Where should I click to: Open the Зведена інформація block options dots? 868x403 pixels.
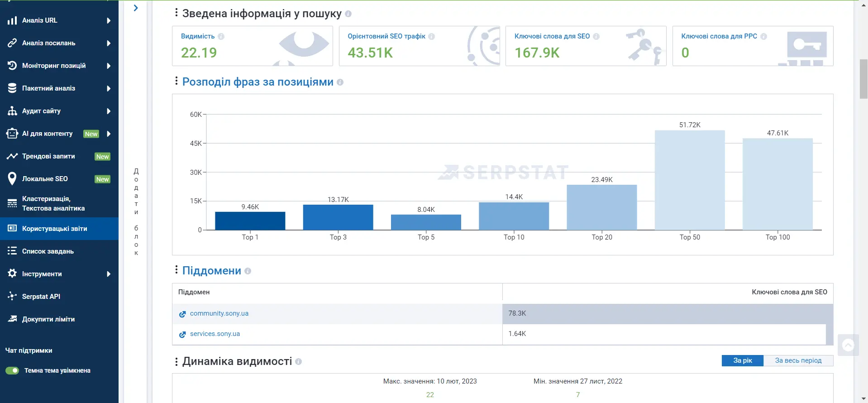point(176,13)
